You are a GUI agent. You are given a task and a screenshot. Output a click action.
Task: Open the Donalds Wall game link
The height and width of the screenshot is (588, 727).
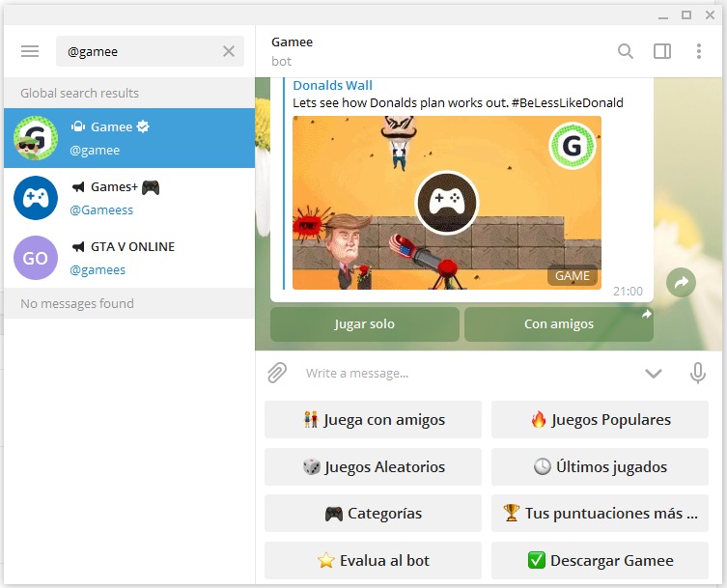click(332, 85)
